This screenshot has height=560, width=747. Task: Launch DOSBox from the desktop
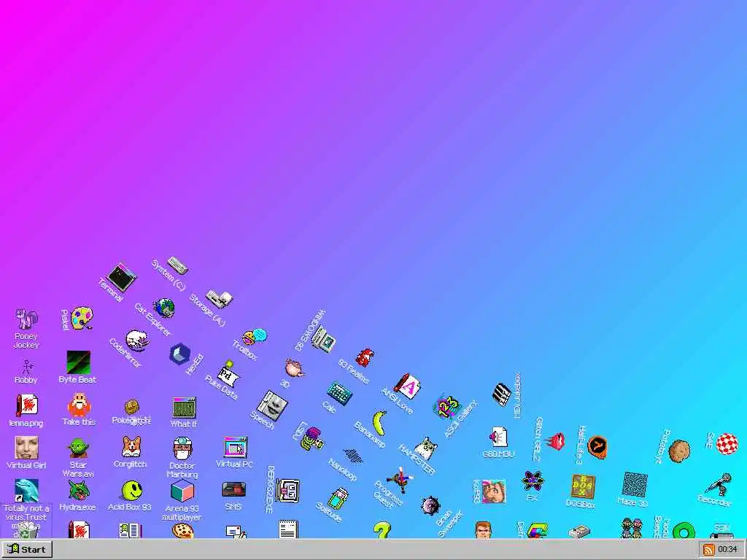tap(583, 486)
